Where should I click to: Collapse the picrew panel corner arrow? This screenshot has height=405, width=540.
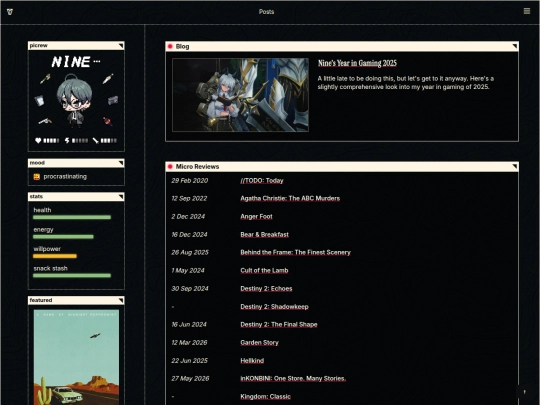point(121,45)
